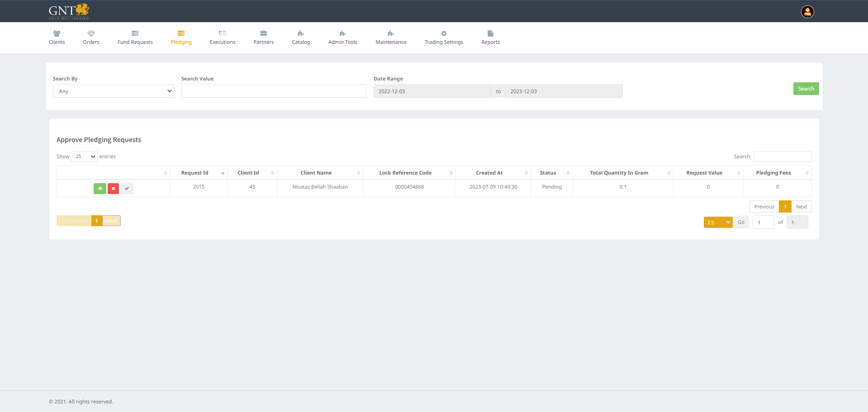Open the user profile avatar icon

(807, 12)
